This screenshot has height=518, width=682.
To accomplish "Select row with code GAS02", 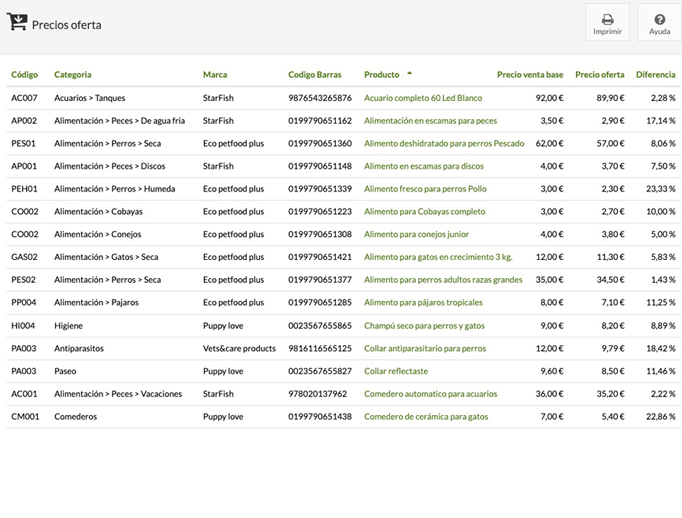I will tap(24, 258).
